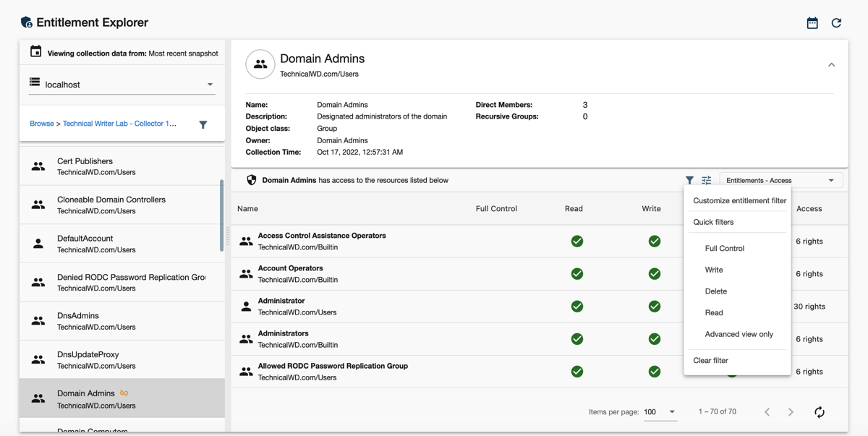Screen dimensions: 868x436
Task: Choose Customize entitlement filter option
Action: tap(739, 200)
